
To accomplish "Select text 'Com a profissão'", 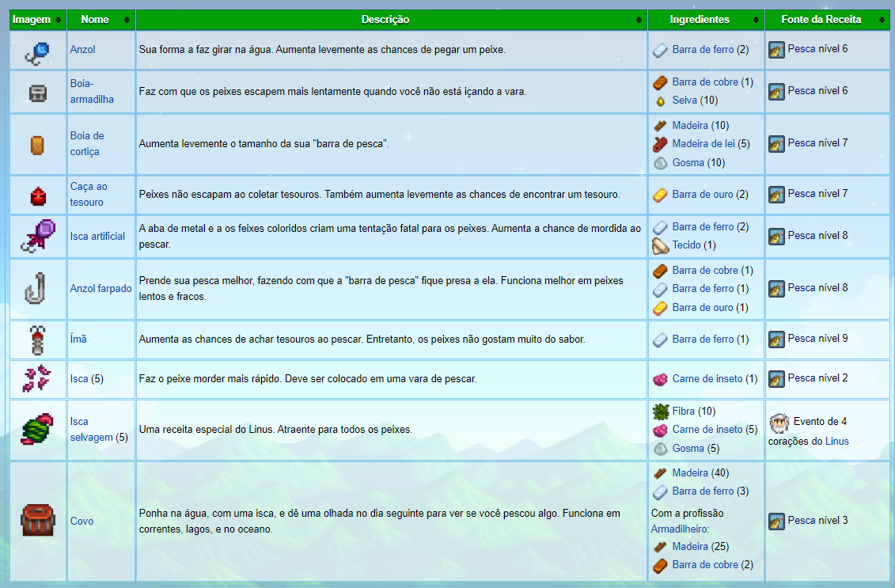I will pos(687,514).
